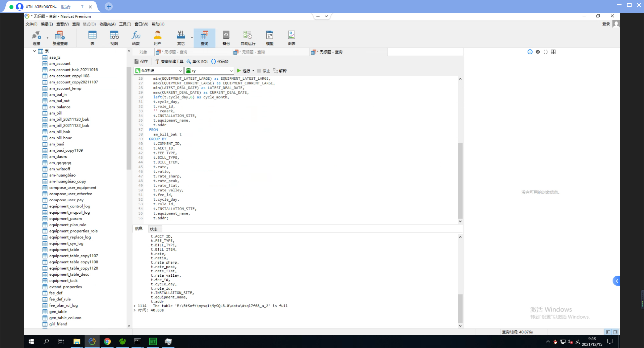The height and width of the screenshot is (348, 644).
Task: Expand the Connection icon dropdown arrow
Action: click(x=47, y=38)
